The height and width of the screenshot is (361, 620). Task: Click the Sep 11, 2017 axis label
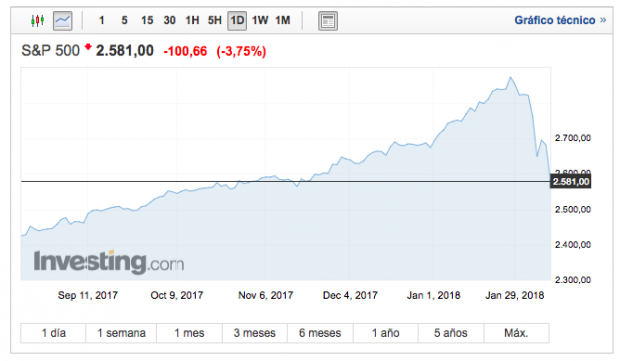[x=88, y=295]
